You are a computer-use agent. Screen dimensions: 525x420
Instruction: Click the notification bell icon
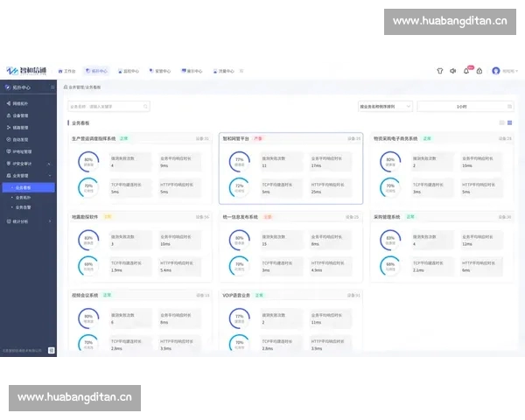coord(467,71)
